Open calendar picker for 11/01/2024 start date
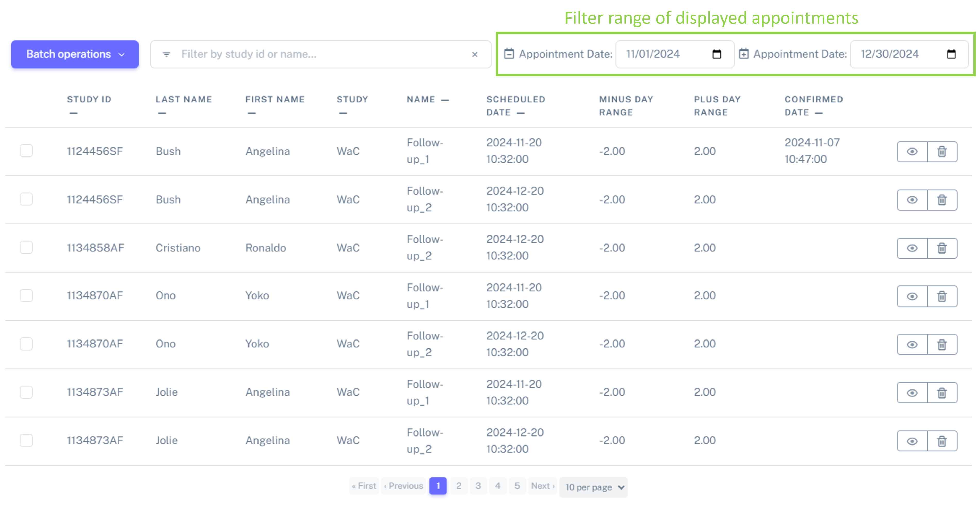Viewport: 980px width, 506px height. (717, 54)
